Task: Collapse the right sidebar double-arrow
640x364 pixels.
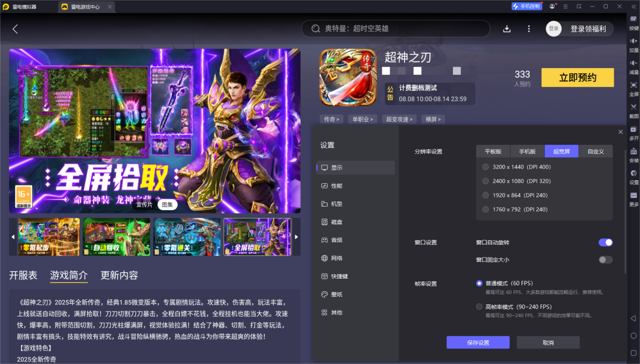Action: point(633,7)
